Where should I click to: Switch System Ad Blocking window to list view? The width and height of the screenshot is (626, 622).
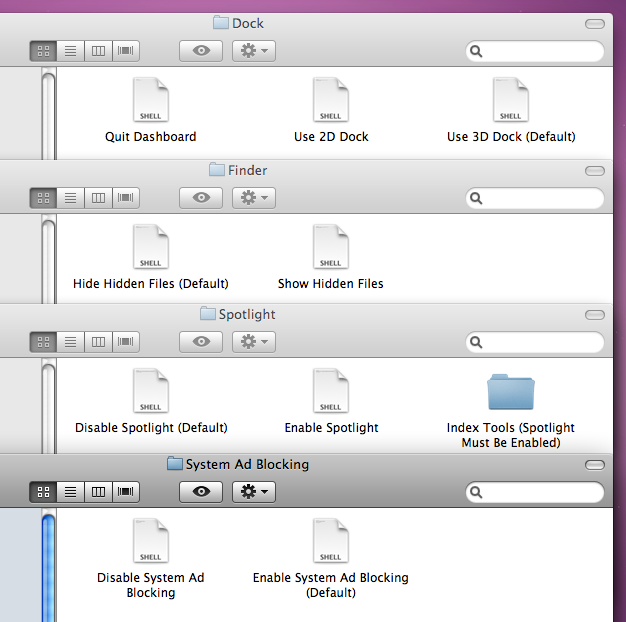click(x=71, y=492)
